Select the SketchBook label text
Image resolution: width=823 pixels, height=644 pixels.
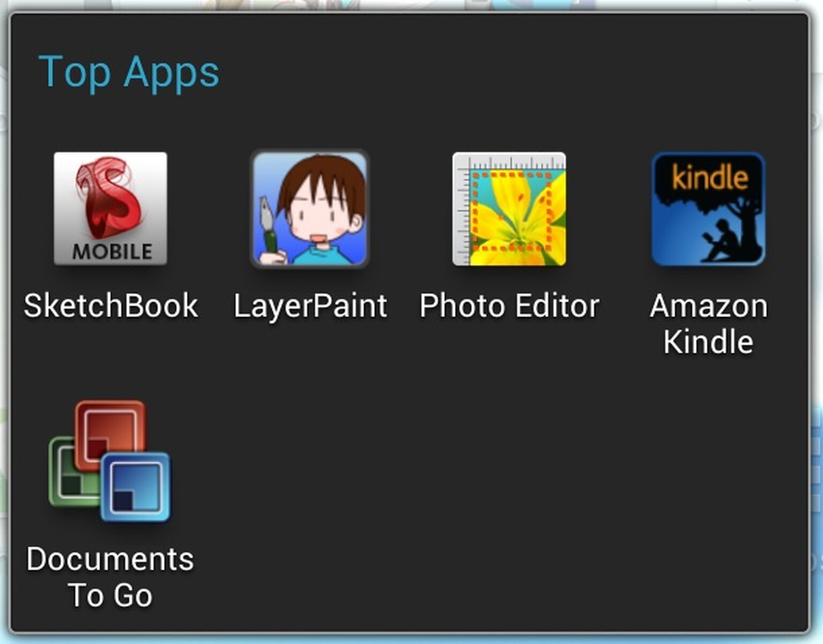tap(111, 305)
